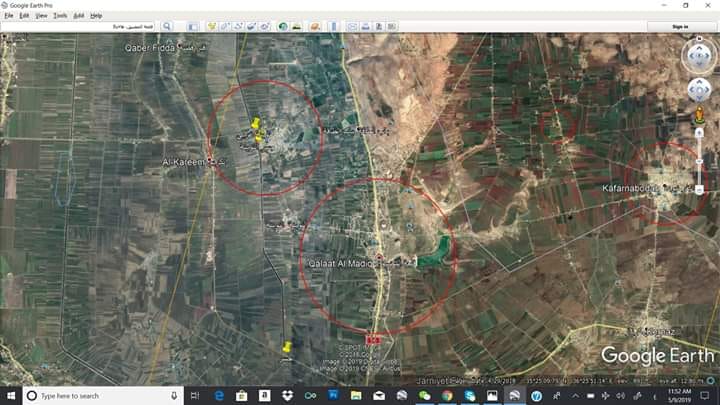The width and height of the screenshot is (720, 405).
Task: Open Microsoft Store from taskbar
Action: 242,396
